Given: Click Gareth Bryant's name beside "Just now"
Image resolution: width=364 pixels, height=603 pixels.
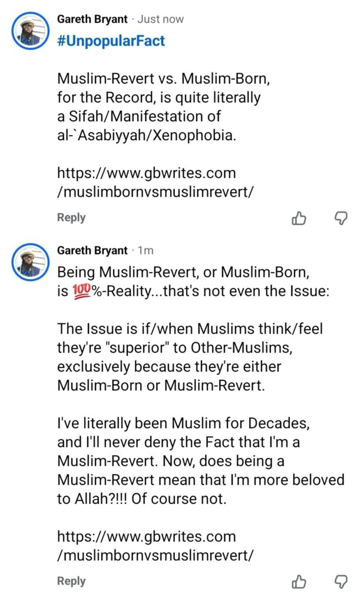Looking at the screenshot, I should coord(92,19).
